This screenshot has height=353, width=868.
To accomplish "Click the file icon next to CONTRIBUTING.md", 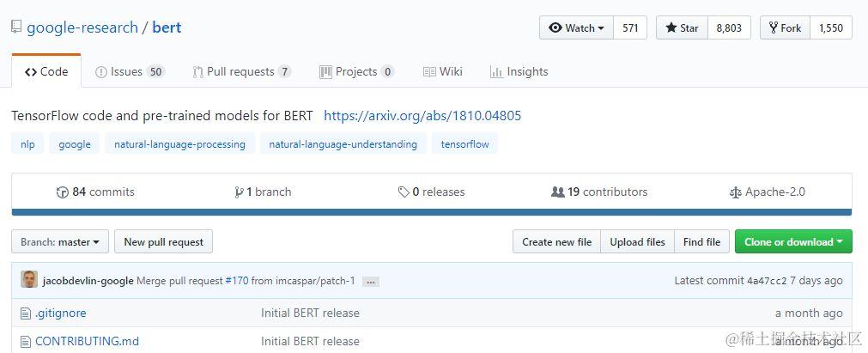I will pyautogui.click(x=26, y=341).
